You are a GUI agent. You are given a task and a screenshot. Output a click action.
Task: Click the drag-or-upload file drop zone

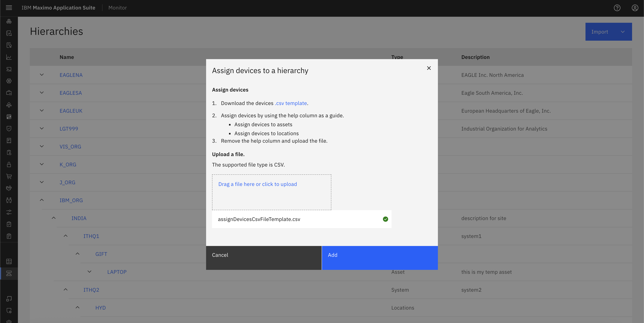pos(272,192)
